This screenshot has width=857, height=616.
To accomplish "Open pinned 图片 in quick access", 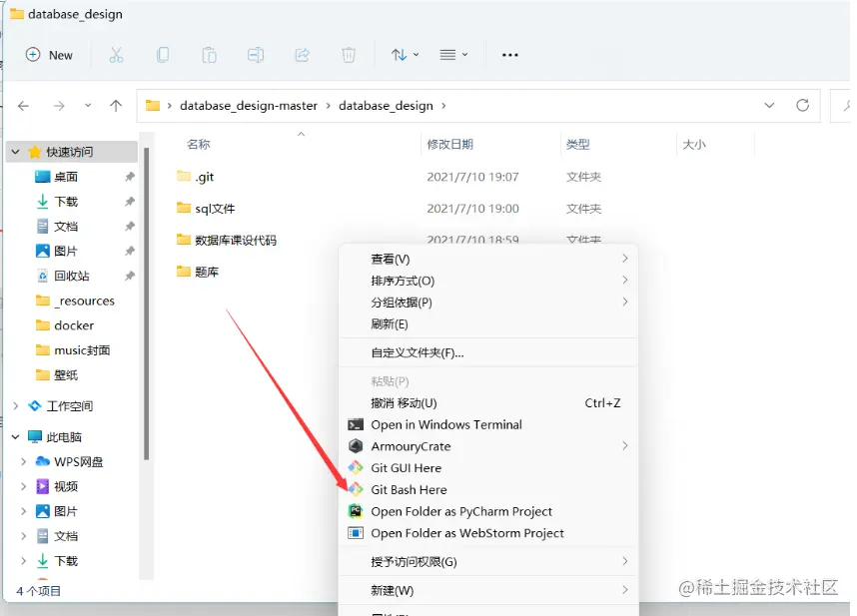I will [x=66, y=252].
